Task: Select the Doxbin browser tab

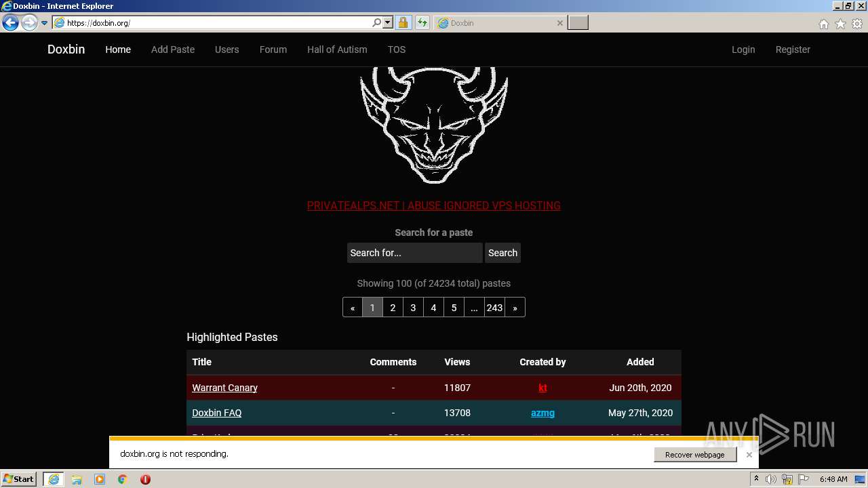Action: click(x=499, y=22)
